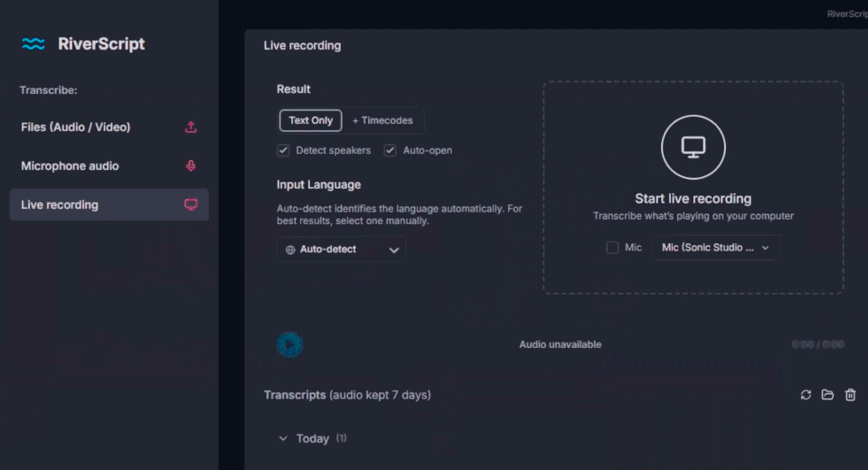This screenshot has height=470, width=868.
Task: Click the monitor icon beside Live recording
Action: tap(191, 204)
